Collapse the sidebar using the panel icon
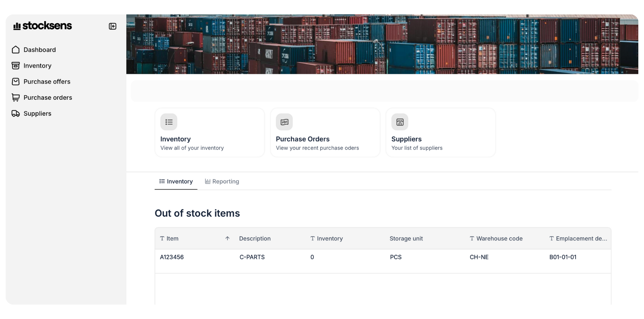 pos(112,26)
